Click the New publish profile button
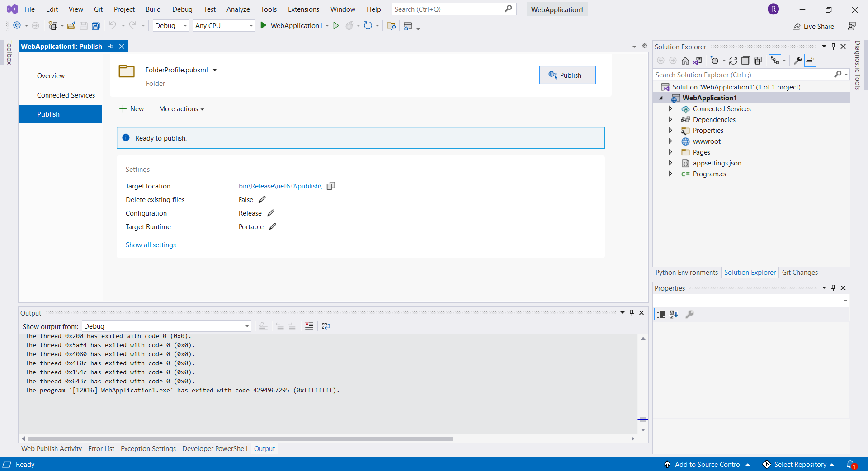 click(131, 109)
